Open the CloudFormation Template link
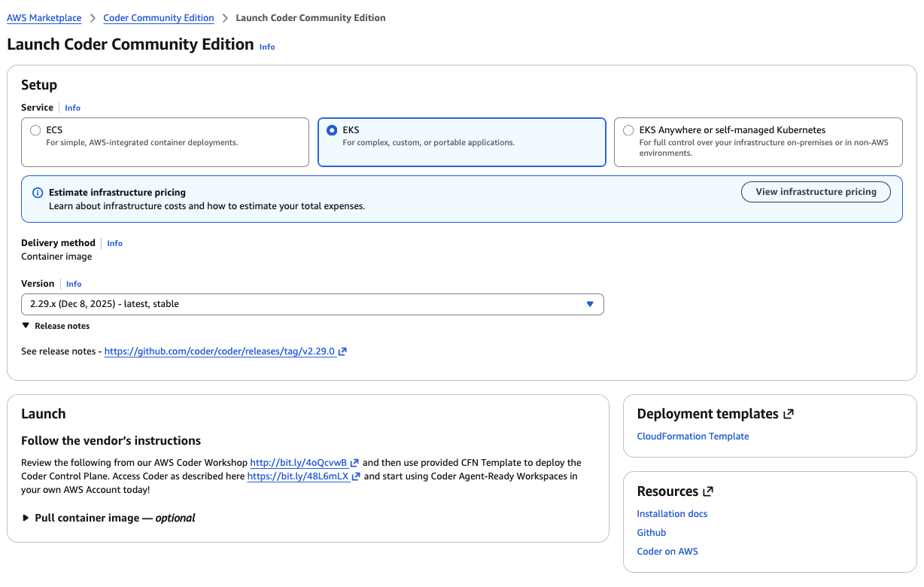Viewport: 924px width, 587px height. [x=692, y=436]
